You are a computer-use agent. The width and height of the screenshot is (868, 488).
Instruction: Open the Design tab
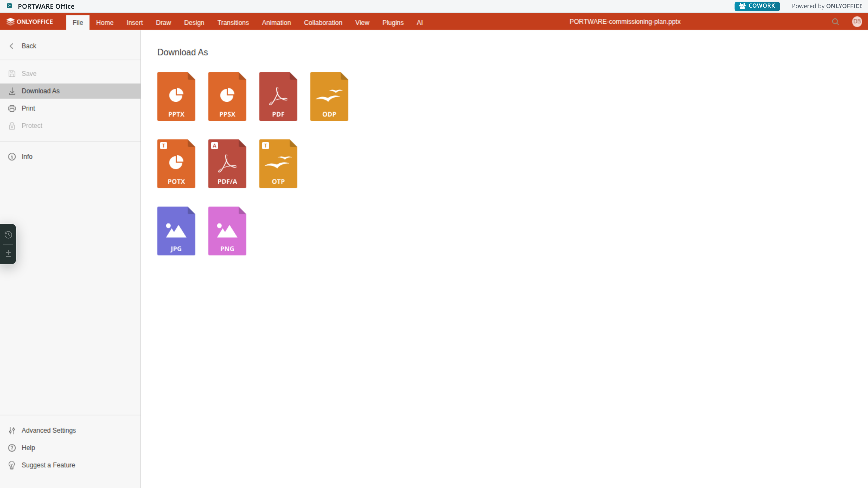pyautogui.click(x=194, y=23)
